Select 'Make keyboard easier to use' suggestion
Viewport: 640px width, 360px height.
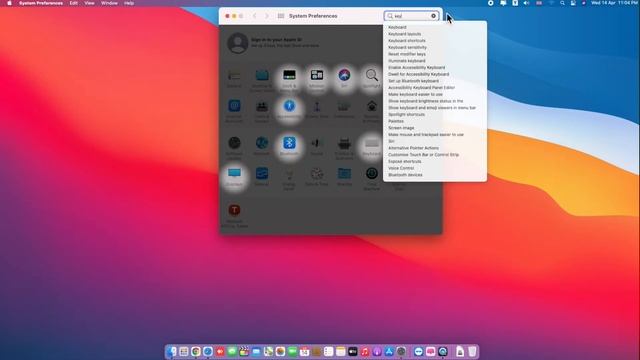415,94
